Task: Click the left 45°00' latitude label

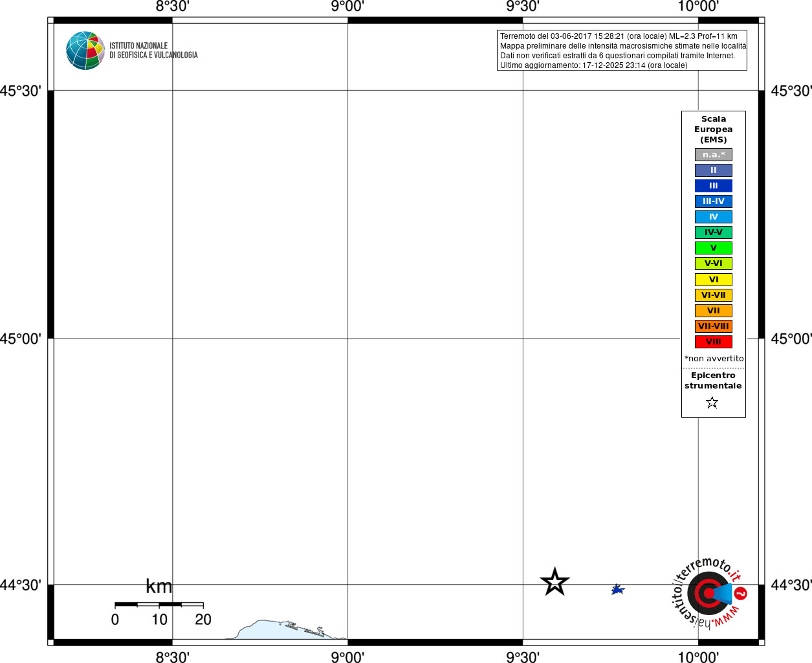Action: pyautogui.click(x=20, y=339)
